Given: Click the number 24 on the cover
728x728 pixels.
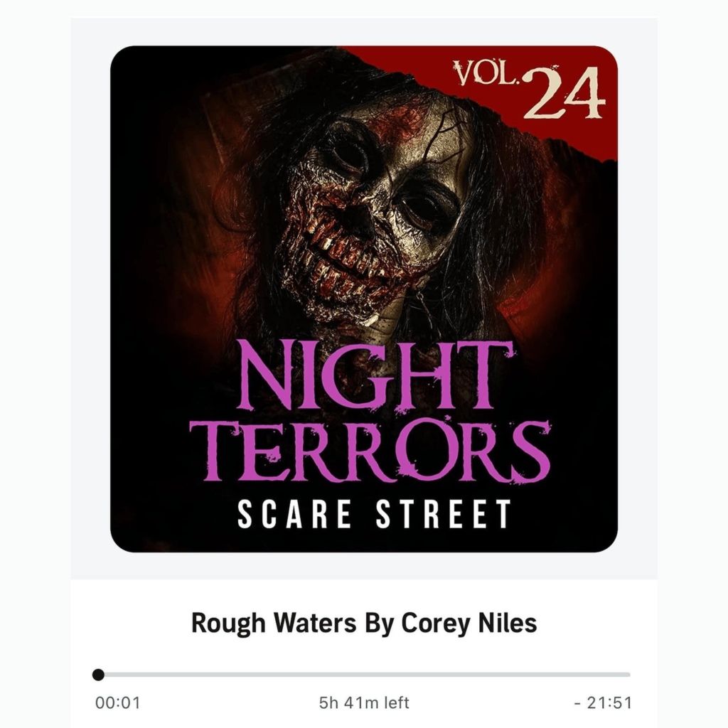Looking at the screenshot, I should 564,93.
